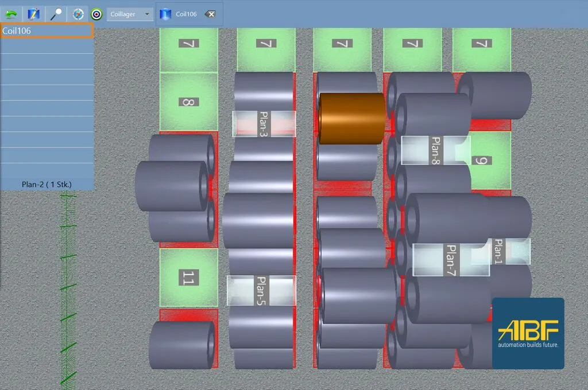Click the Plan-8 placement marker
The image size is (588, 390).
pyautogui.click(x=436, y=151)
